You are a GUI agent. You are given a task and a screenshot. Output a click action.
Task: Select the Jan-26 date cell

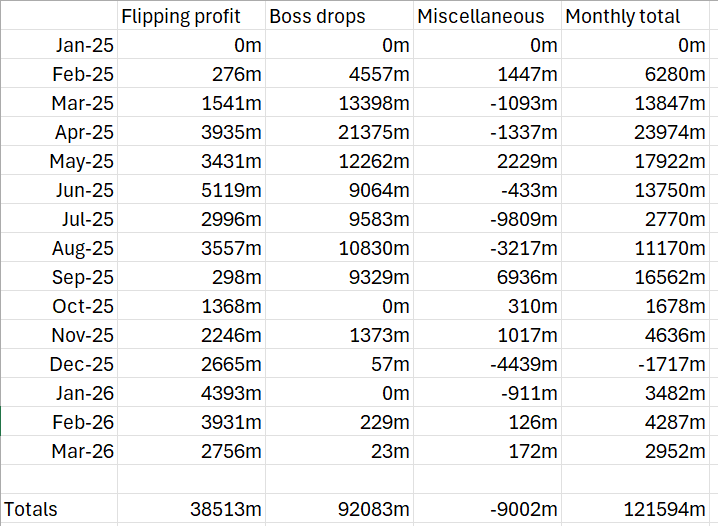pos(59,393)
